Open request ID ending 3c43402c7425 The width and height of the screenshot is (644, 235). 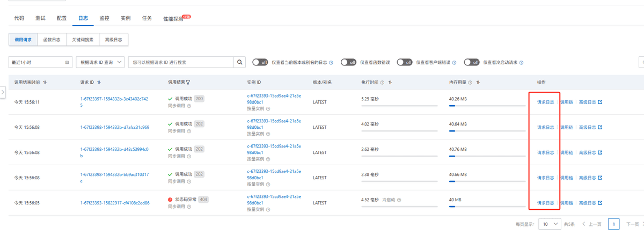click(114, 102)
